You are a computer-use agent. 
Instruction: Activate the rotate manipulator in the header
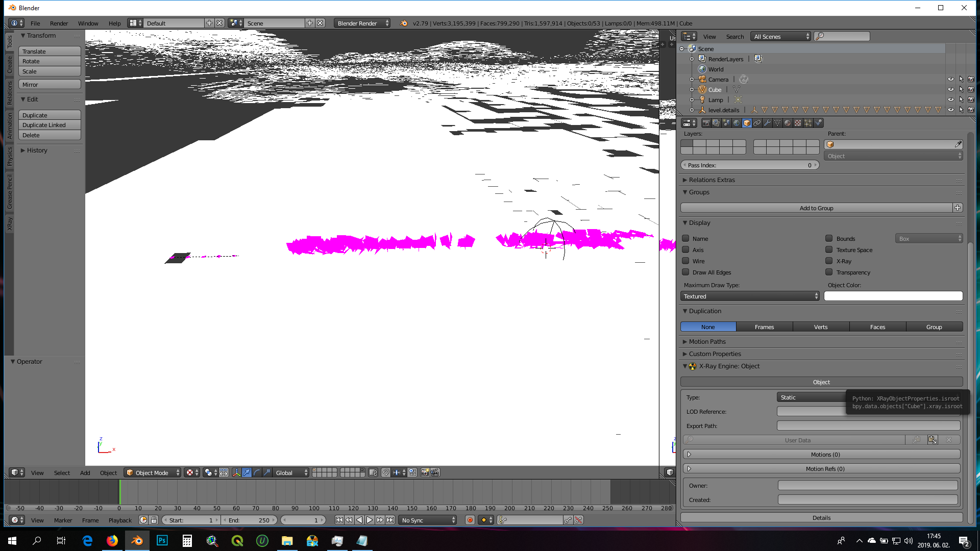(256, 472)
